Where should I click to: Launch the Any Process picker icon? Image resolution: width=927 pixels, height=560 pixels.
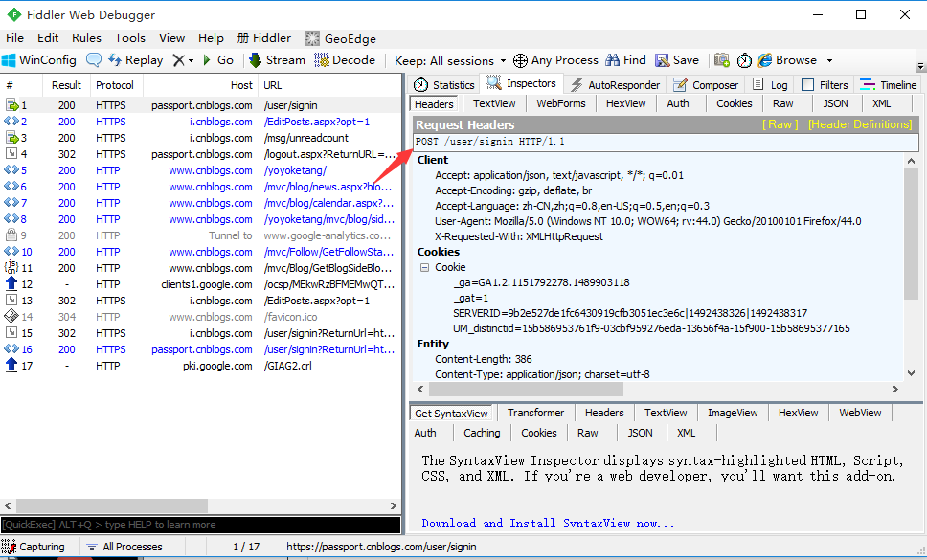520,59
